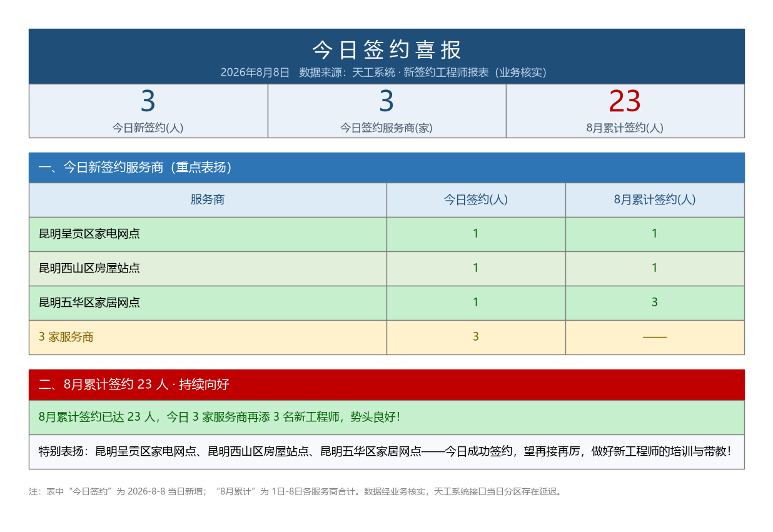773x532 pixels.
Task: Select the 今日新签约(人) summary label
Action: (x=148, y=128)
